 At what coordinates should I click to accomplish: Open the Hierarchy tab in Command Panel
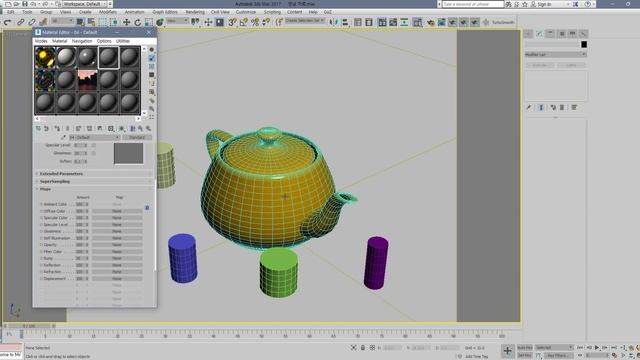(550, 34)
